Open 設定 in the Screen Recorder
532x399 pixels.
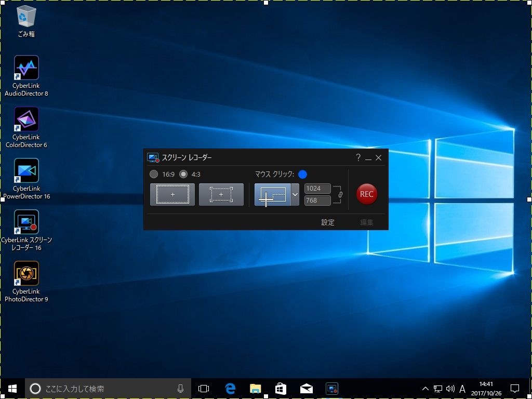click(328, 222)
